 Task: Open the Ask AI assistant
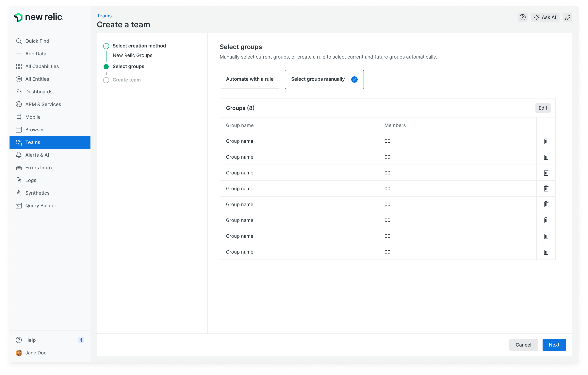pos(545,17)
